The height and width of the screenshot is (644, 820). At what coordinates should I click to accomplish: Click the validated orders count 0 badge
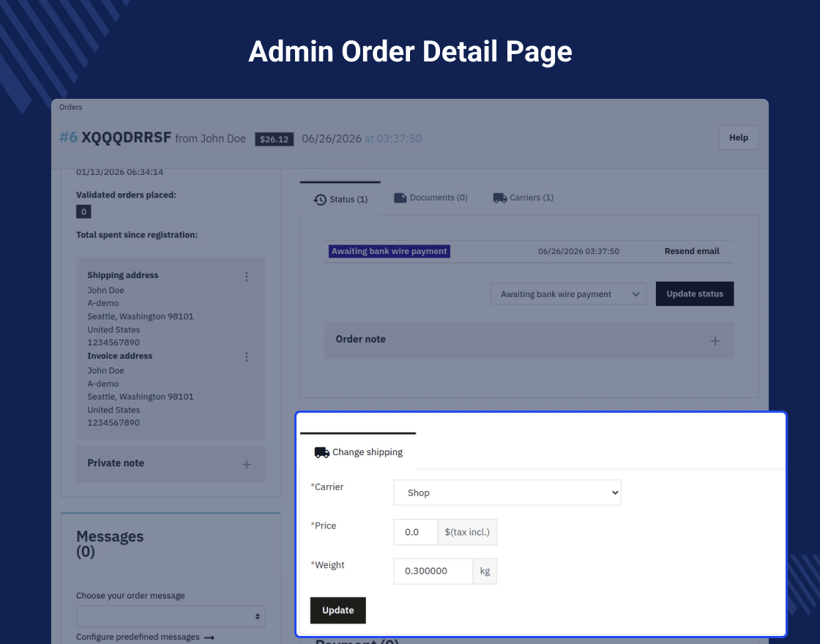pyautogui.click(x=83, y=211)
